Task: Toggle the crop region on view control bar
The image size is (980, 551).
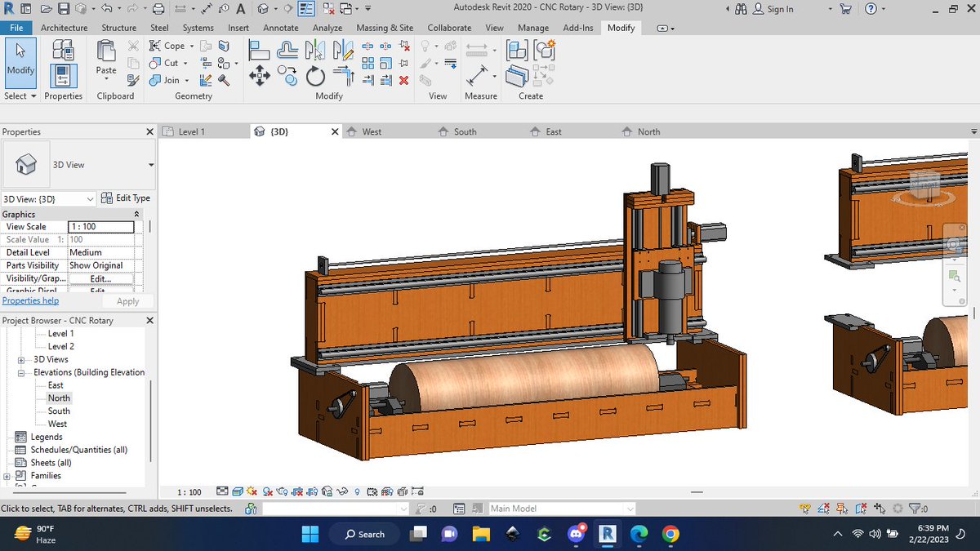Action: (x=296, y=491)
